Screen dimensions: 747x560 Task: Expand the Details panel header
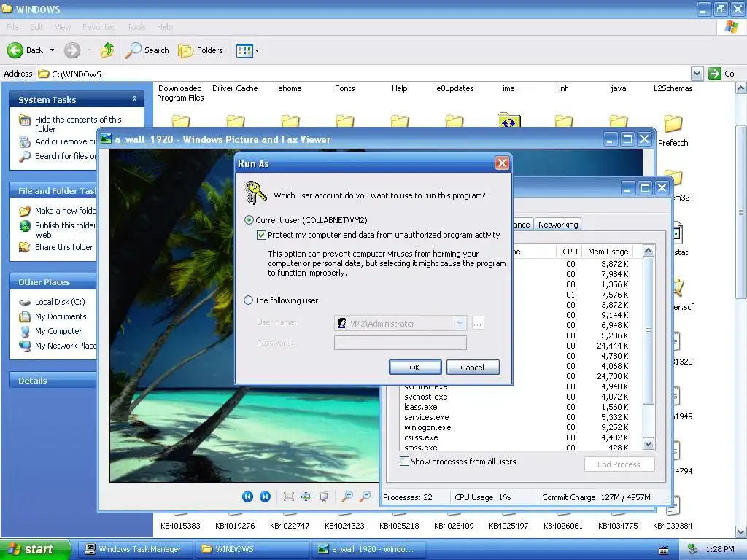(53, 381)
